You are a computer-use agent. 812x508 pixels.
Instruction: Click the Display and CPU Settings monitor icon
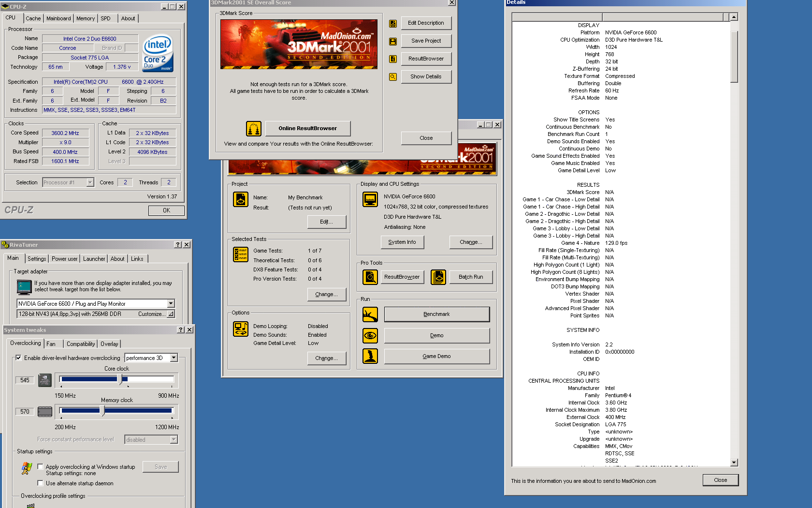pos(370,199)
